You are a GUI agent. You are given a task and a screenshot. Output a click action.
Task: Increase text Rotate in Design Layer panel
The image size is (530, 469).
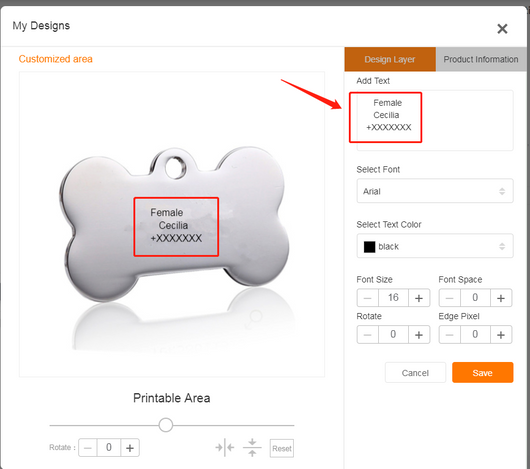click(x=419, y=335)
